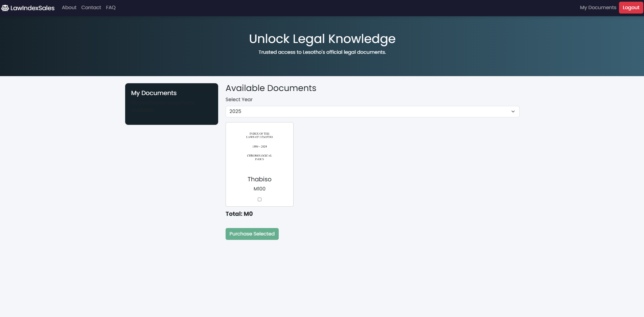Click the M100 price label
This screenshot has width=644, height=317.
click(x=259, y=189)
